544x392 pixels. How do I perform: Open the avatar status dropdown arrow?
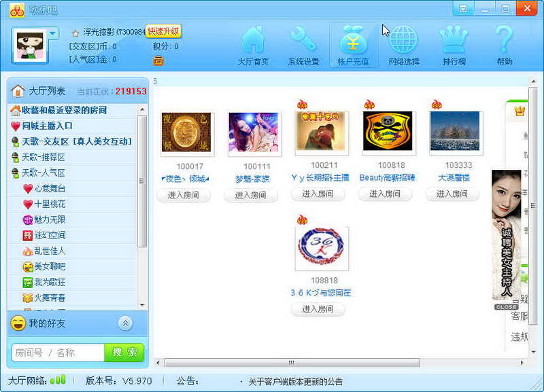click(x=53, y=33)
